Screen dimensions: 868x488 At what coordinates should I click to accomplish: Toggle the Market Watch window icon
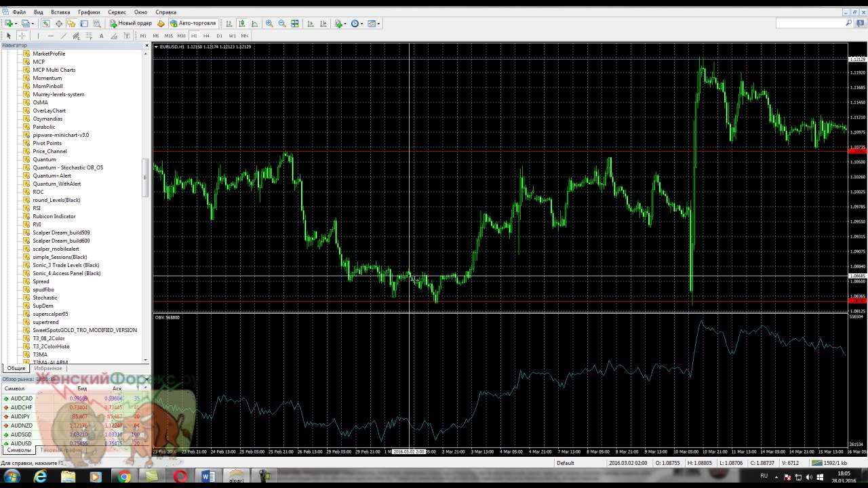coord(46,23)
